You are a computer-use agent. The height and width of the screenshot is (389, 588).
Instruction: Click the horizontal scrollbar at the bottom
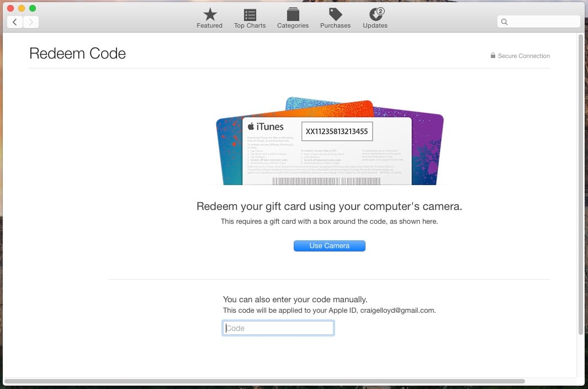pos(264,381)
